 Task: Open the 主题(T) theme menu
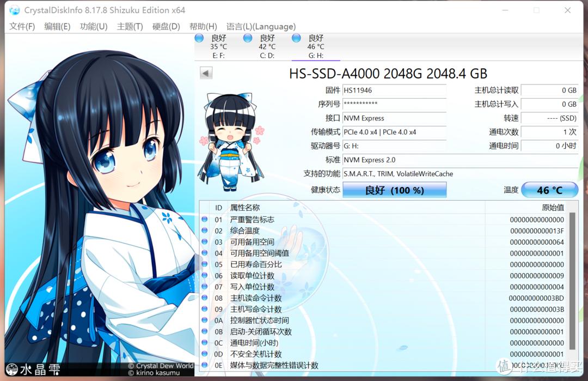130,26
